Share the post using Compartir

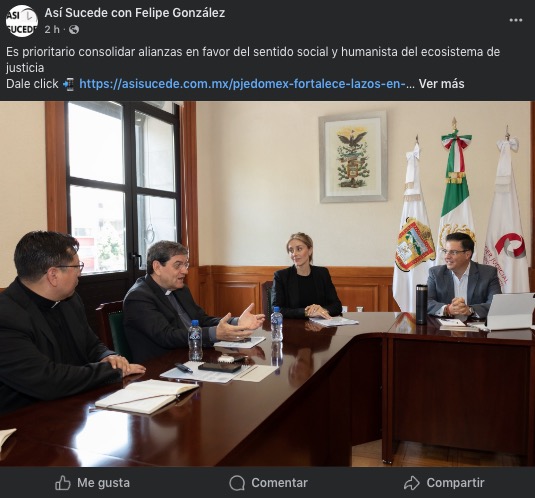tap(444, 483)
